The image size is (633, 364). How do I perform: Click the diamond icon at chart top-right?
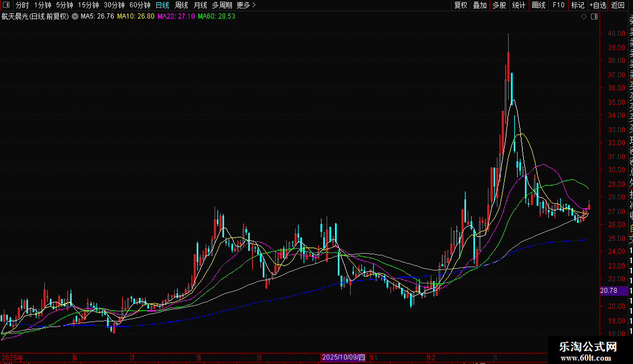point(584,17)
